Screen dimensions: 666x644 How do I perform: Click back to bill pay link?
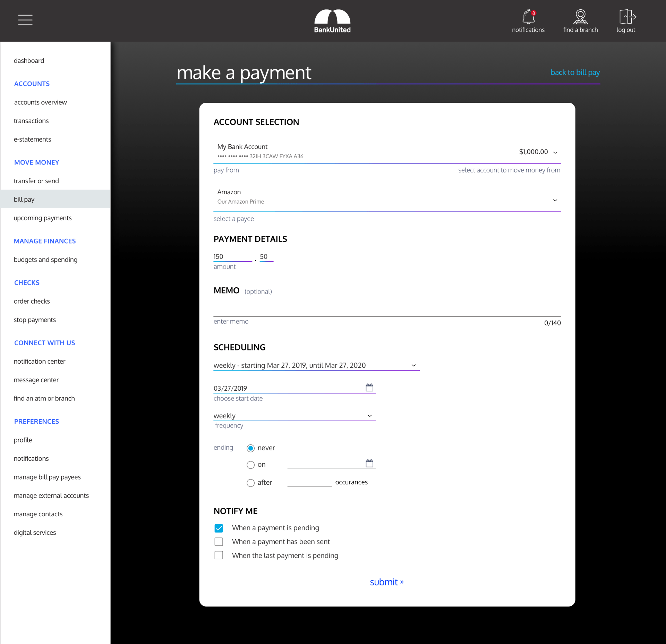575,72
